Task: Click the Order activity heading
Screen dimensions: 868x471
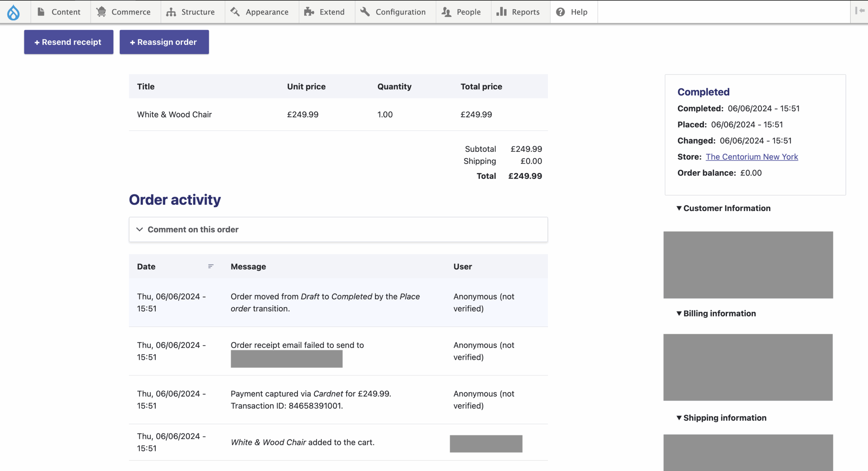Action: click(175, 200)
